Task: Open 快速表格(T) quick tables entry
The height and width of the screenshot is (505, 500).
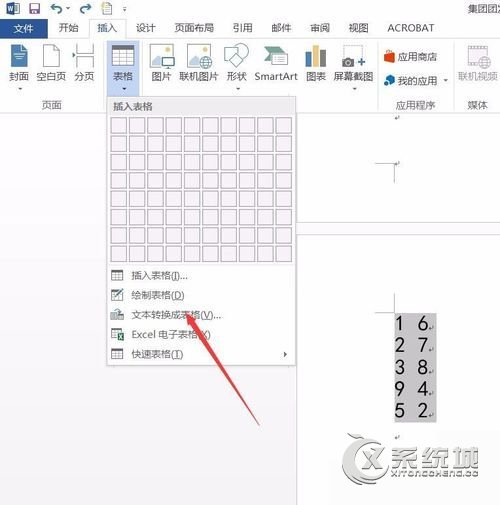Action: [201, 354]
